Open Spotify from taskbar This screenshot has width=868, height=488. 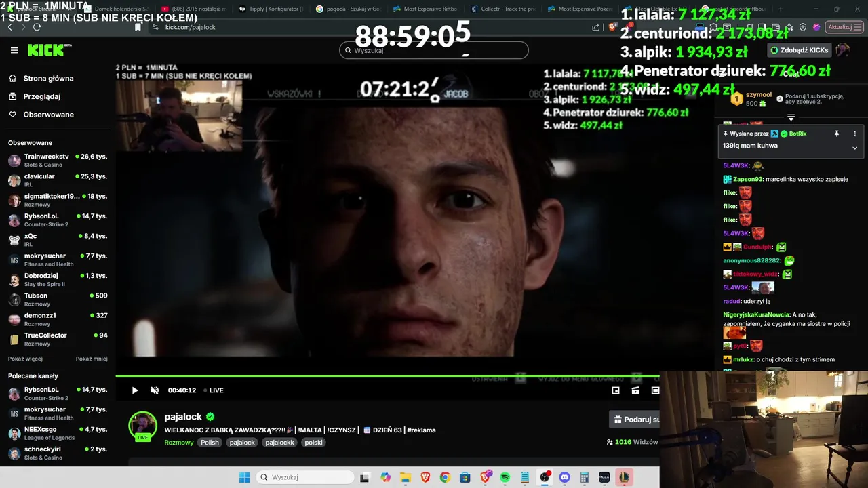click(x=505, y=477)
